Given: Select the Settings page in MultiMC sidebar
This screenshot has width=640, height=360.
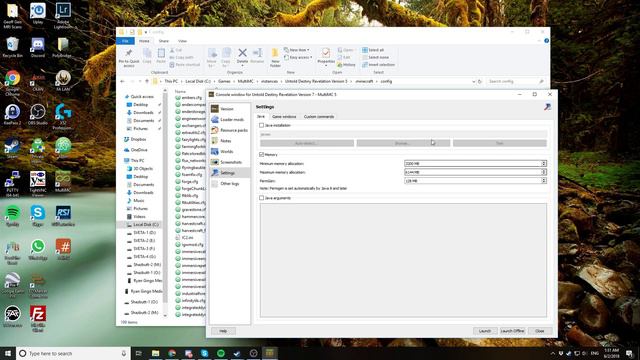Looking at the screenshot, I should [x=229, y=173].
